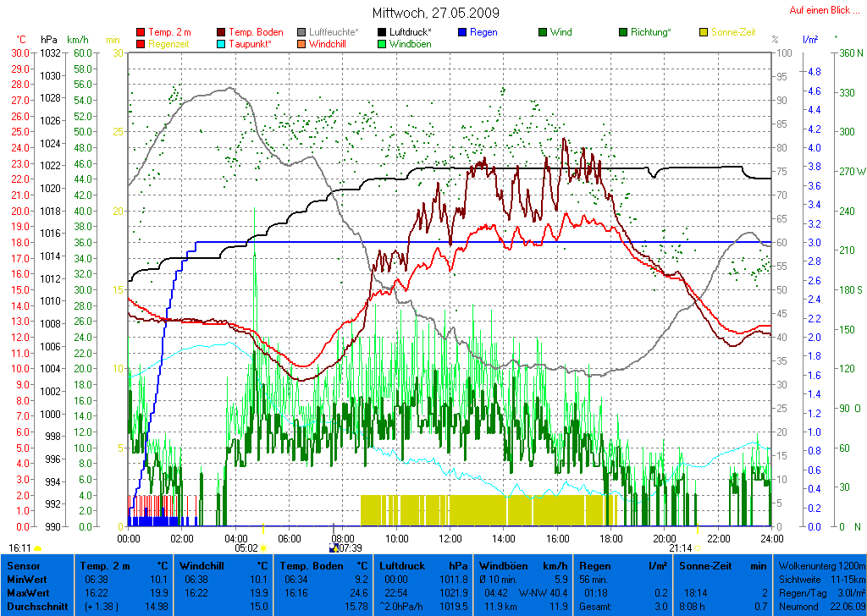Click the blue Regen legend square
The width and height of the screenshot is (867, 616).
[x=462, y=32]
